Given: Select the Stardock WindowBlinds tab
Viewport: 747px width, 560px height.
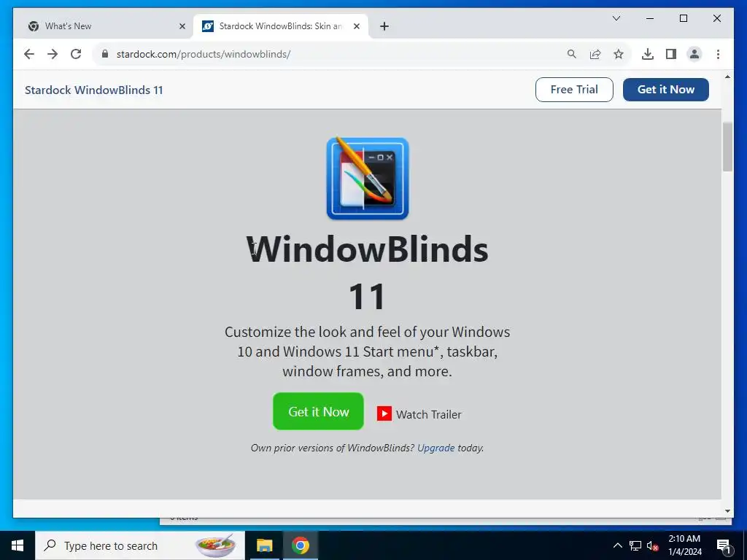Looking at the screenshot, I should 281,26.
